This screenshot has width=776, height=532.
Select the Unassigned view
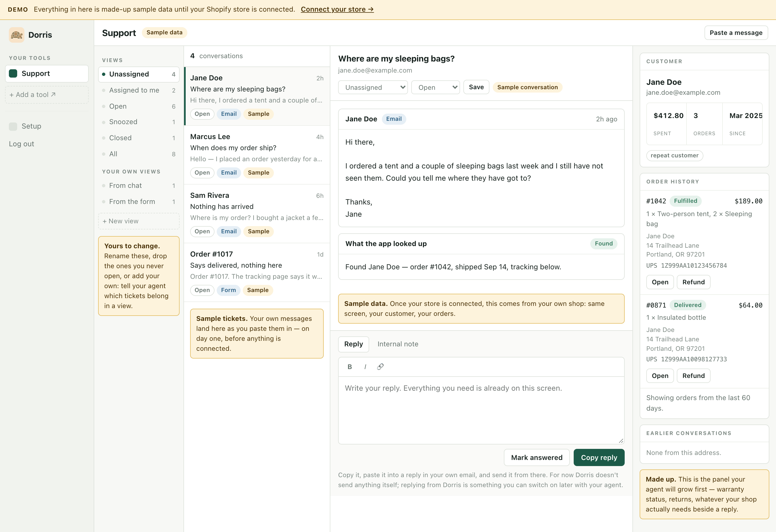coord(139,74)
